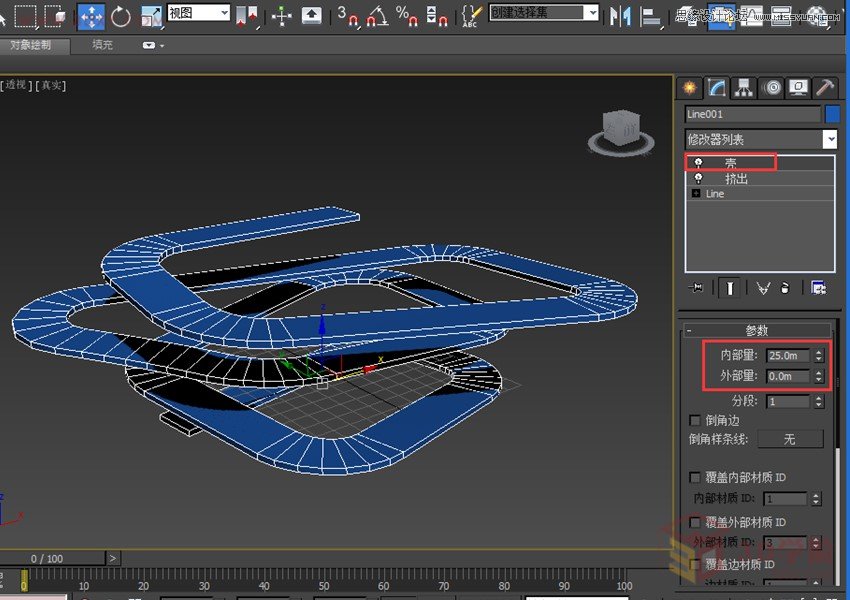Activate the Select and Scale tool
Viewport: 850px width, 600px height.
coord(151,16)
